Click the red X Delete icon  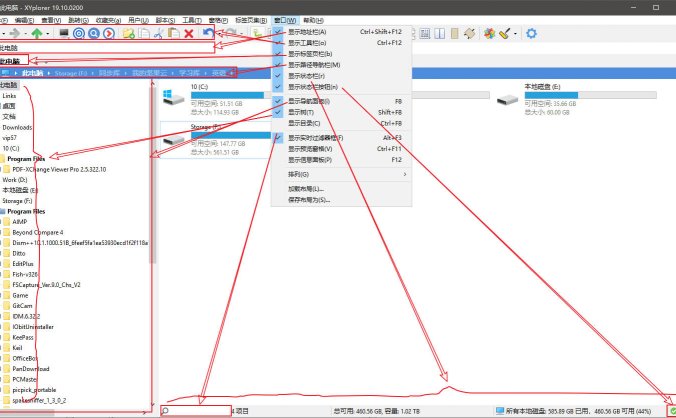(189, 33)
